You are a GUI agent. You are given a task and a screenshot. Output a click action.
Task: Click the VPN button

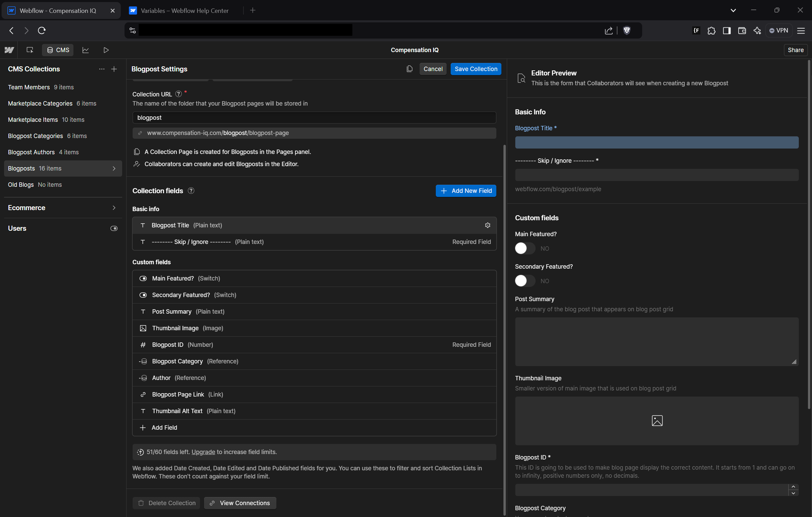(779, 30)
